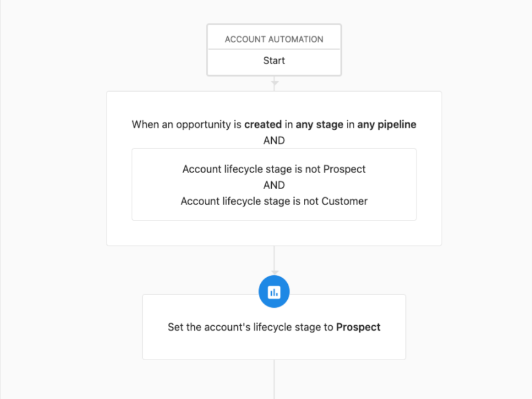
Task: Click the arrowhead above the blue action circle
Action: (274, 272)
